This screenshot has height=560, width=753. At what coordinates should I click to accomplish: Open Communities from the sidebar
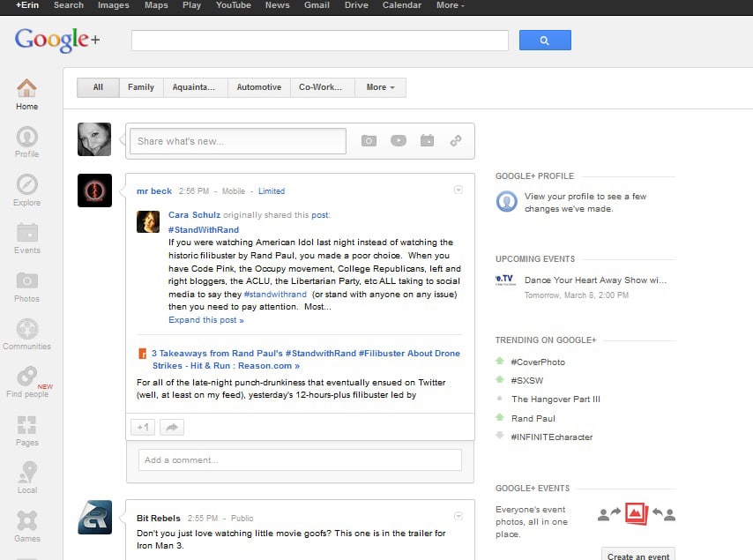[26, 333]
